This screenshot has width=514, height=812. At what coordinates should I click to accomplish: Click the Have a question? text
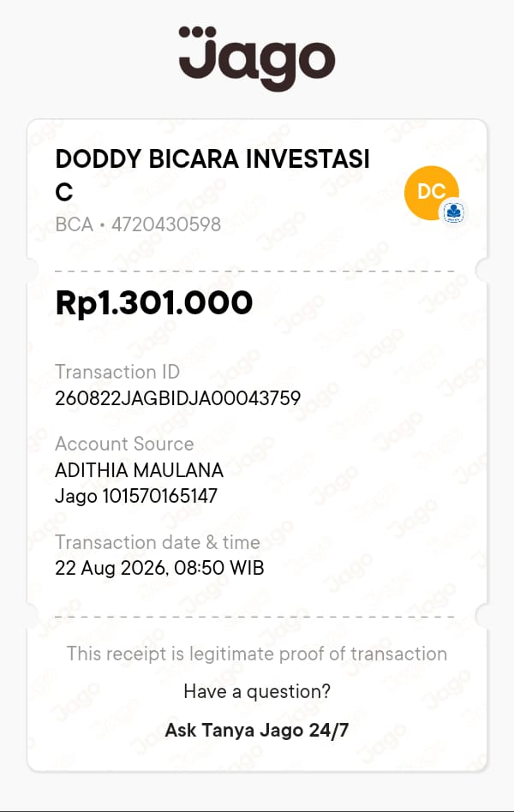(x=257, y=691)
